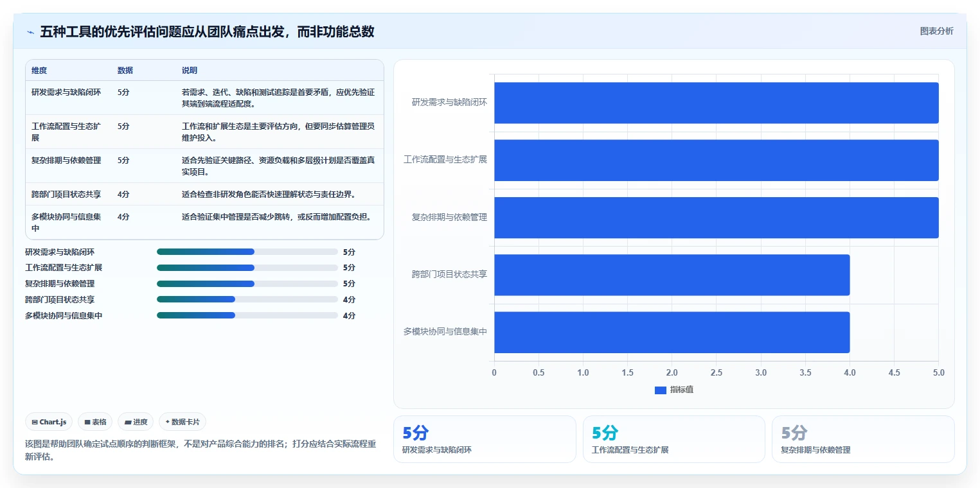The height and width of the screenshot is (488, 980).
Task: Click the description starting 若需求、迭代
Action: (278, 98)
